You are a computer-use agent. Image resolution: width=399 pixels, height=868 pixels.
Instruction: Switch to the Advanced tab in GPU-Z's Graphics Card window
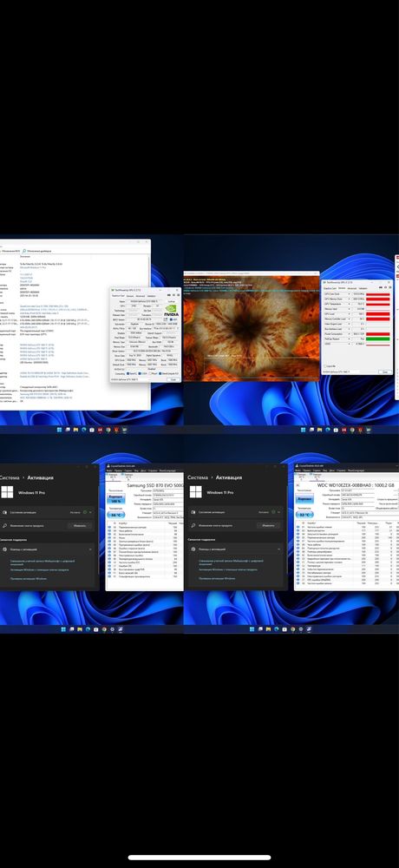[x=141, y=296]
